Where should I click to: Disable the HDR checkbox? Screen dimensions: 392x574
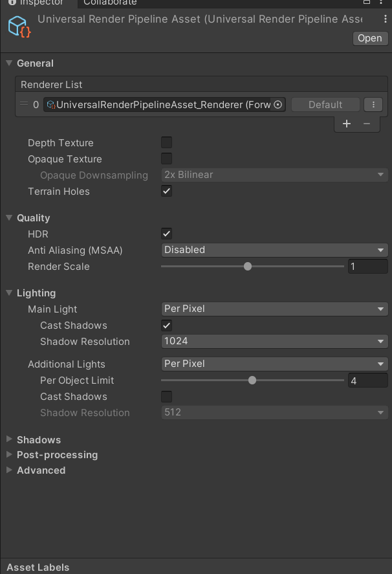pos(166,234)
